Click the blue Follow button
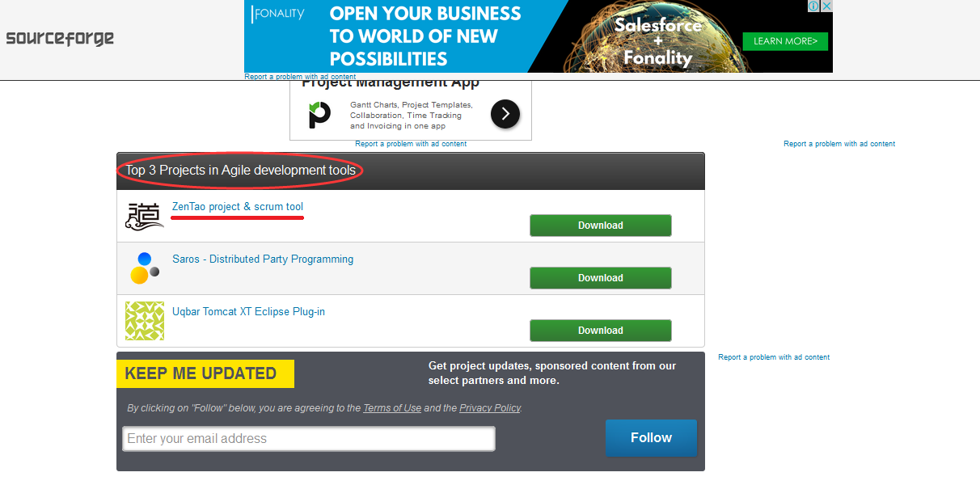This screenshot has height=485, width=980. [651, 438]
